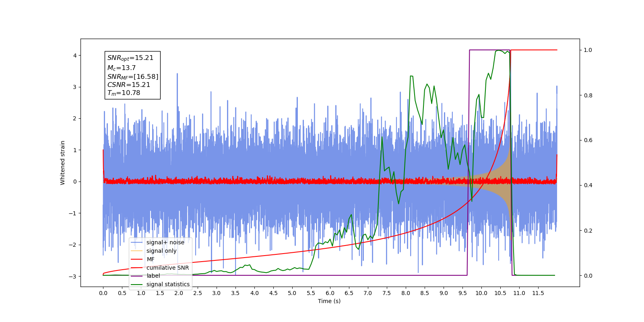This screenshot has width=644, height=322.
Task: Click the 1.5 tick on time axis
Action: coord(160,293)
